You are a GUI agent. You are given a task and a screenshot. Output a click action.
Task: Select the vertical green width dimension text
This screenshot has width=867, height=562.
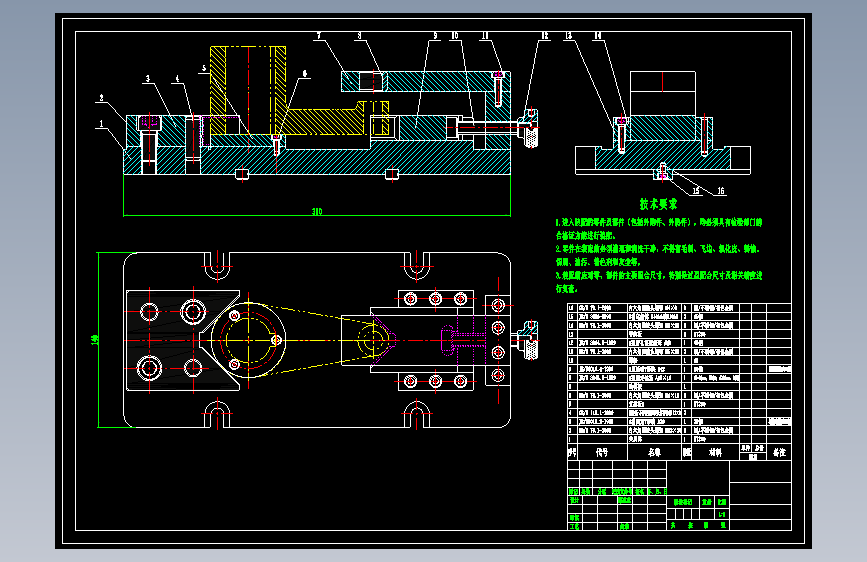(94, 340)
